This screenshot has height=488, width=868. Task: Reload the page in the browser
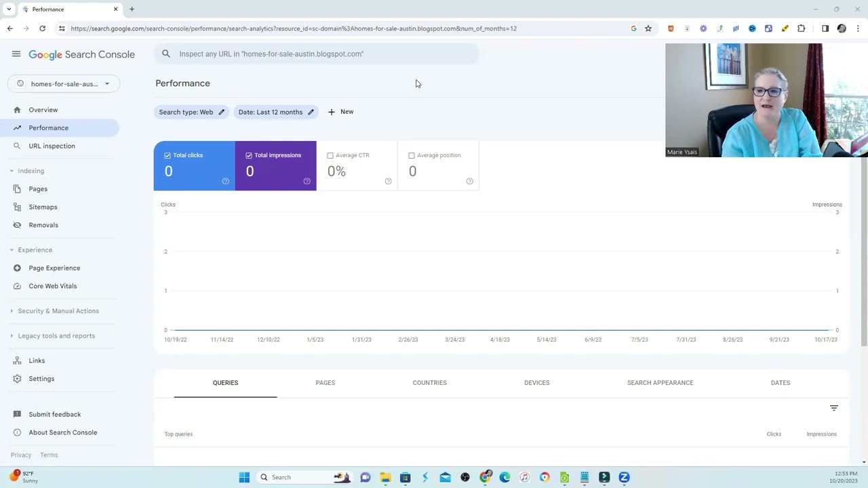(42, 28)
